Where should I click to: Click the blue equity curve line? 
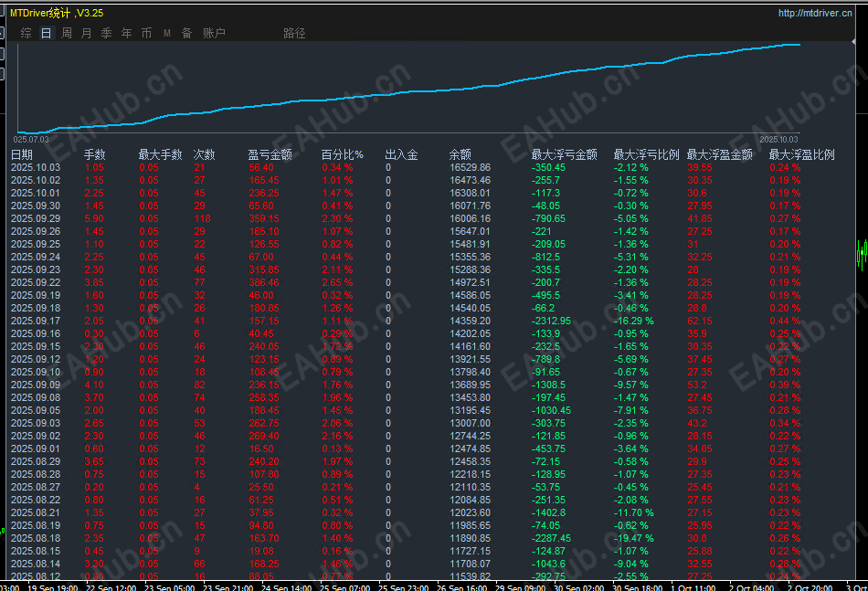(x=409, y=92)
